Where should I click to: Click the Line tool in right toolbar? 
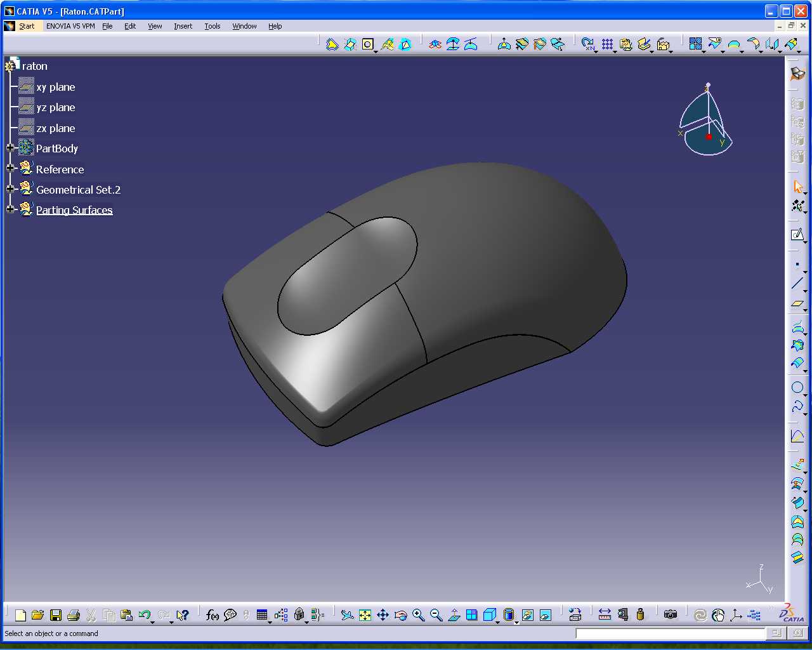click(x=797, y=283)
